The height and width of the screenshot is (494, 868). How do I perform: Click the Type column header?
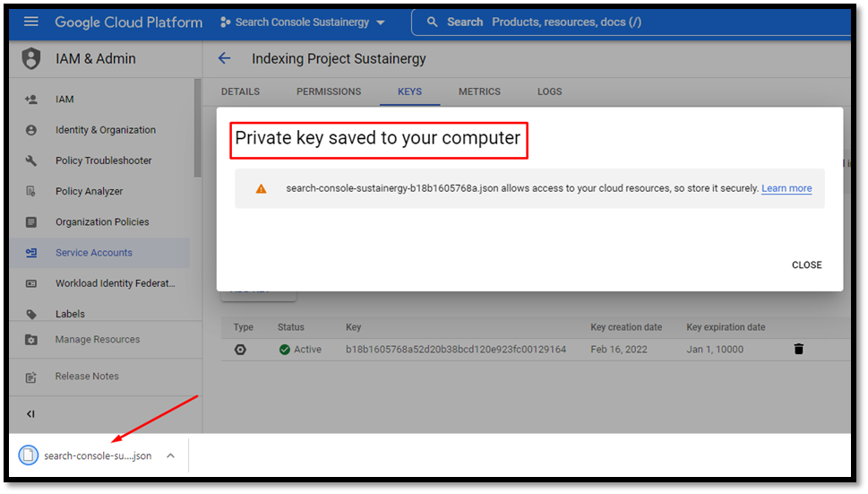coord(243,326)
